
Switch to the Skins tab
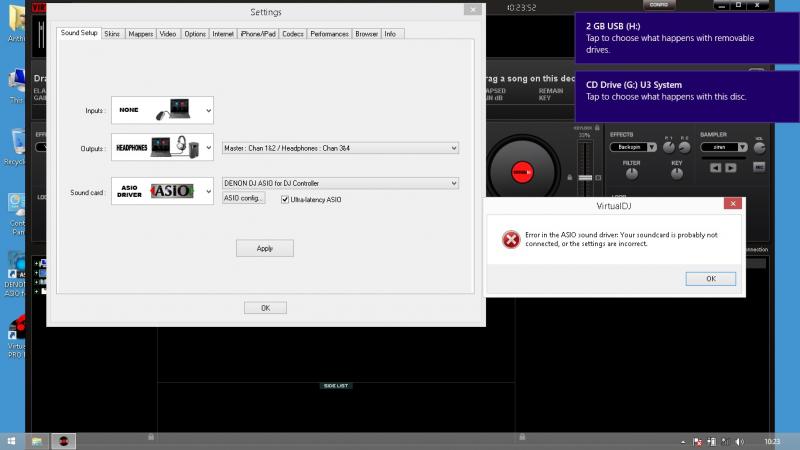click(112, 34)
